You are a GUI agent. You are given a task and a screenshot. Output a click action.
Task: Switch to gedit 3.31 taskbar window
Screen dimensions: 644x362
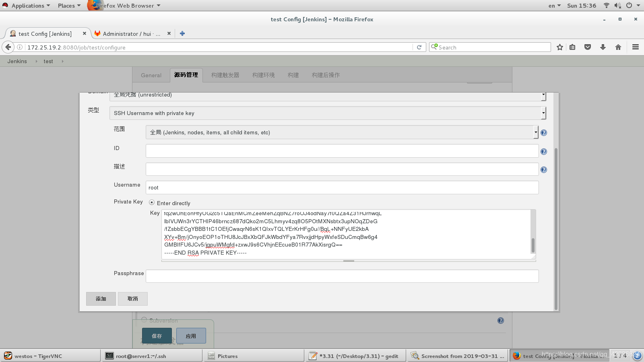356,356
